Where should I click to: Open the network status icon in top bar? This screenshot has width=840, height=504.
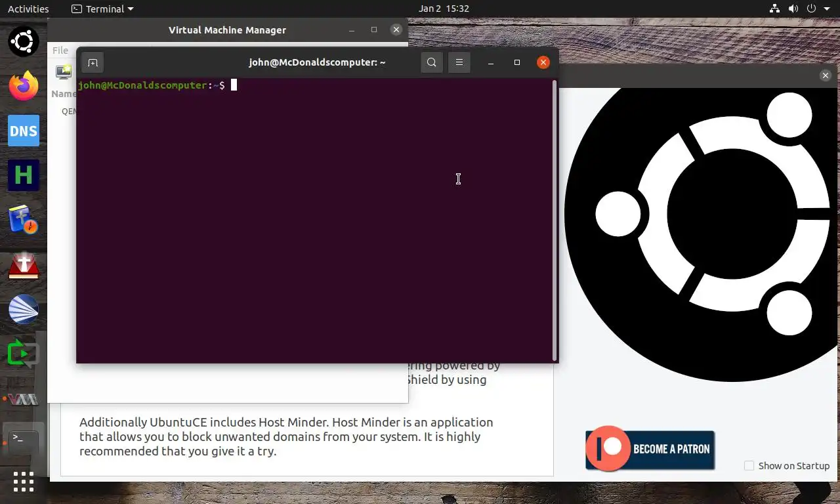coord(774,9)
